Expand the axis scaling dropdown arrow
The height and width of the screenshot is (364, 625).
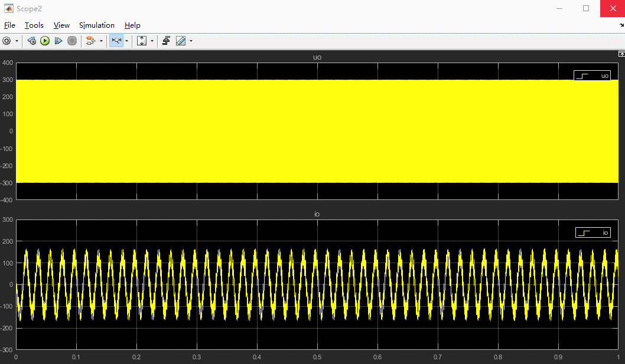(152, 41)
